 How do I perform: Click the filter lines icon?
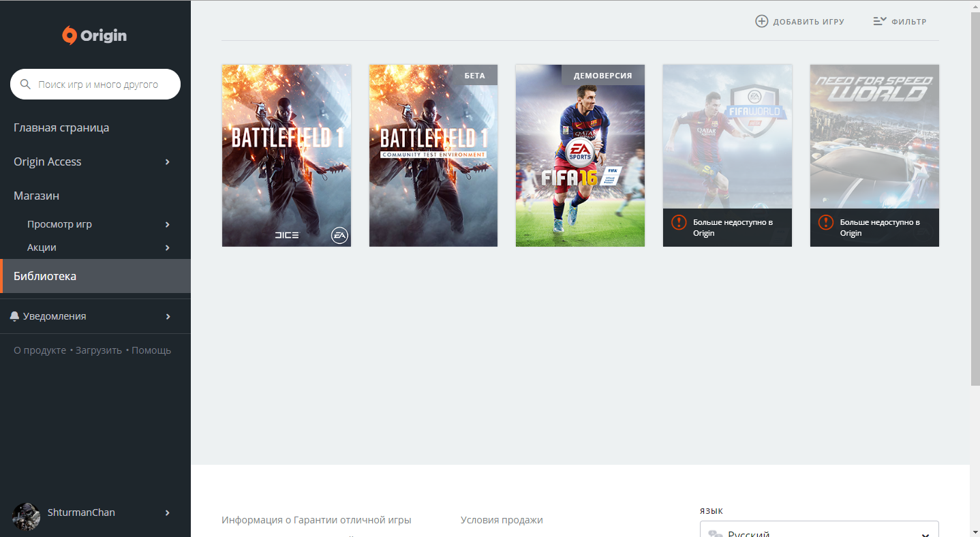point(879,21)
